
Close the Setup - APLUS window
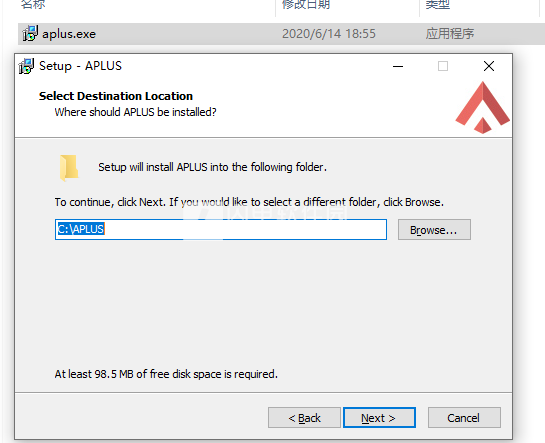click(489, 66)
